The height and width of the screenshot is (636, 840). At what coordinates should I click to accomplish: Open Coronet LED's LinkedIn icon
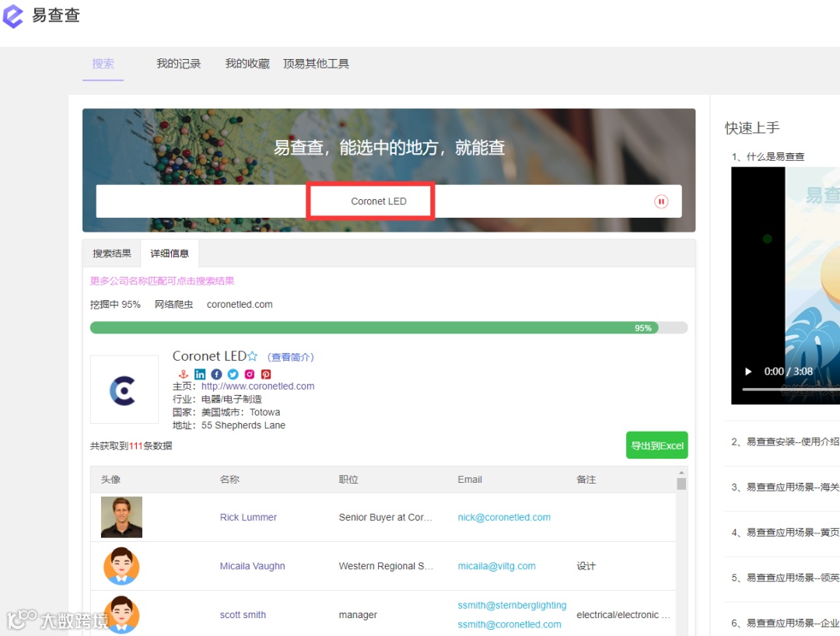pos(200,374)
